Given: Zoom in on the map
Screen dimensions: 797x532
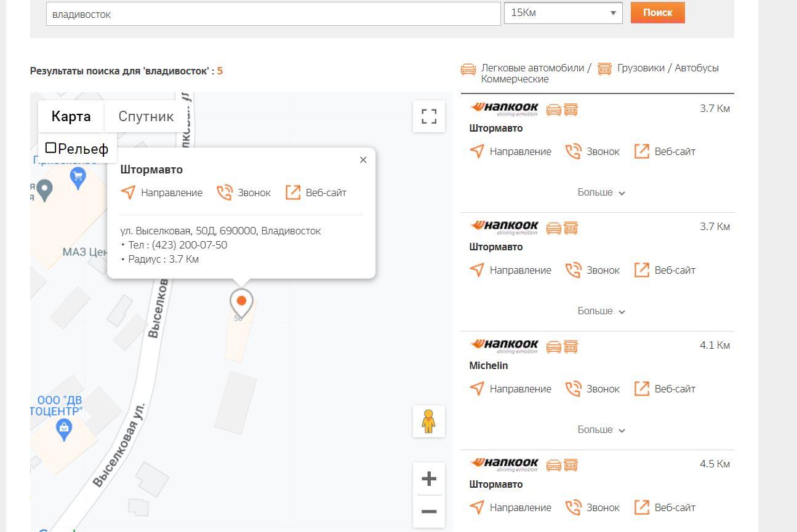Looking at the screenshot, I should coord(429,478).
